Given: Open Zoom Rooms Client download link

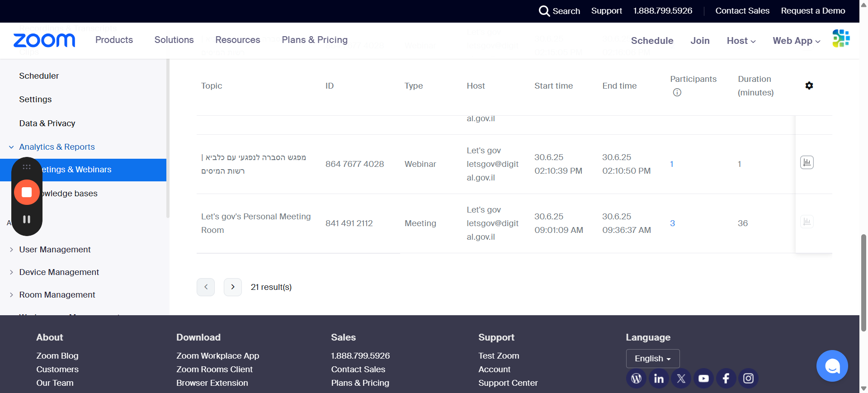Looking at the screenshot, I should pos(214,369).
